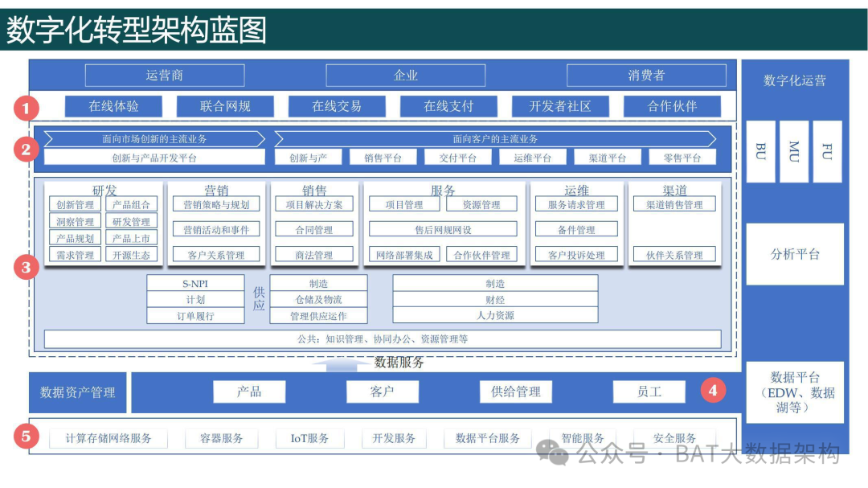This screenshot has width=868, height=488.
Task: Click IoT服务 box
Action: tap(310, 438)
